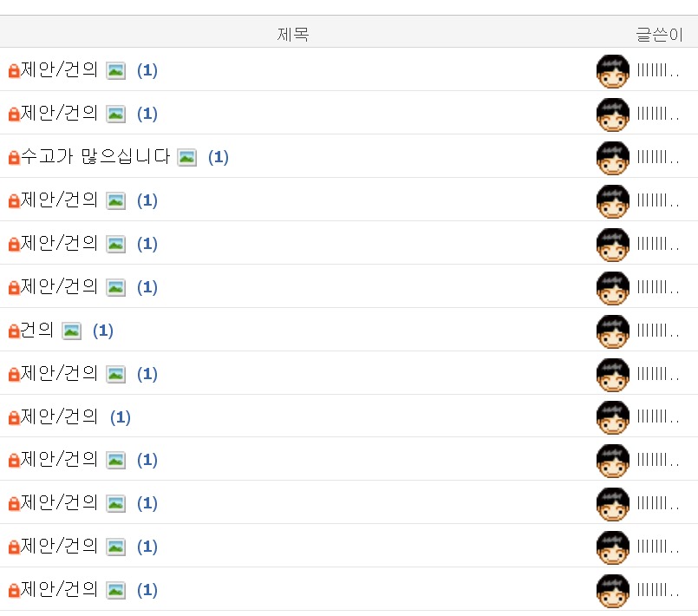The image size is (698, 616).
Task: Click the '글쓴이' column header
Action: point(659,35)
